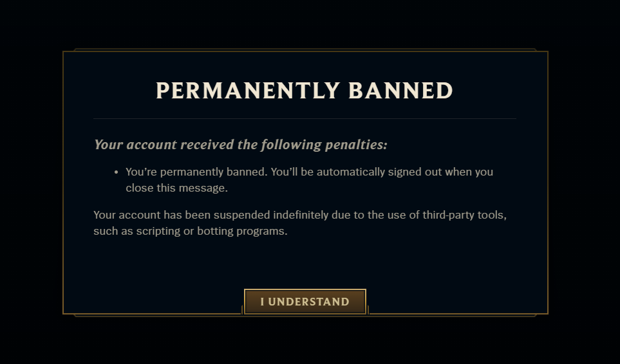
Task: Click the words 'such as' starting the last line
Action: [x=113, y=231]
